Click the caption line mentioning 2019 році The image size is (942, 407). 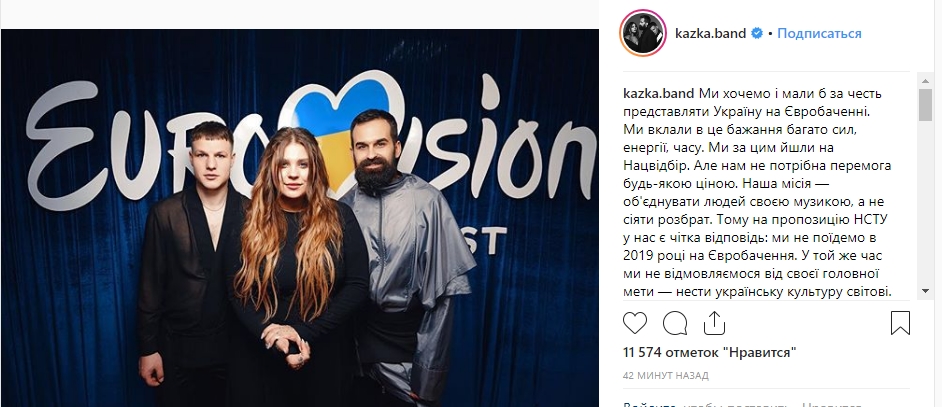tap(753, 256)
